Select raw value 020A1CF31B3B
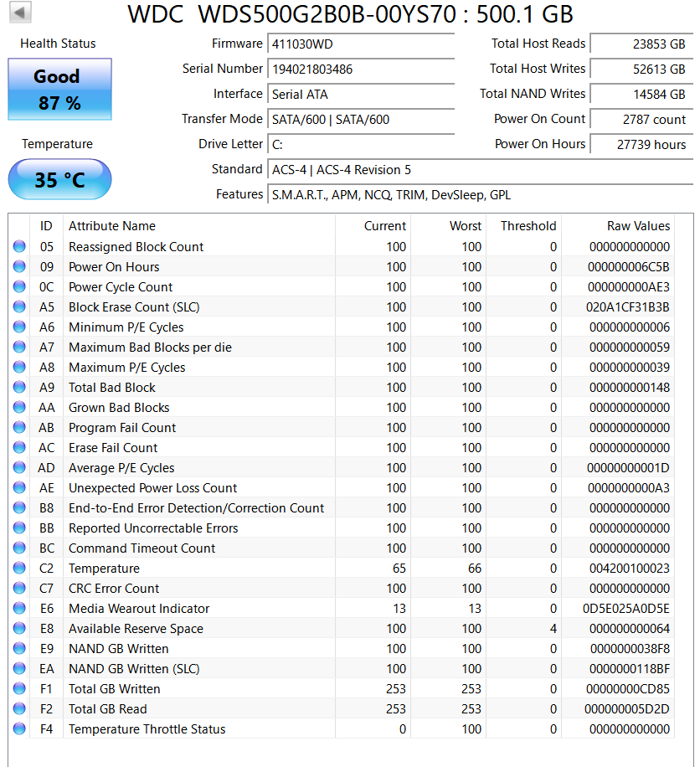 (x=628, y=307)
